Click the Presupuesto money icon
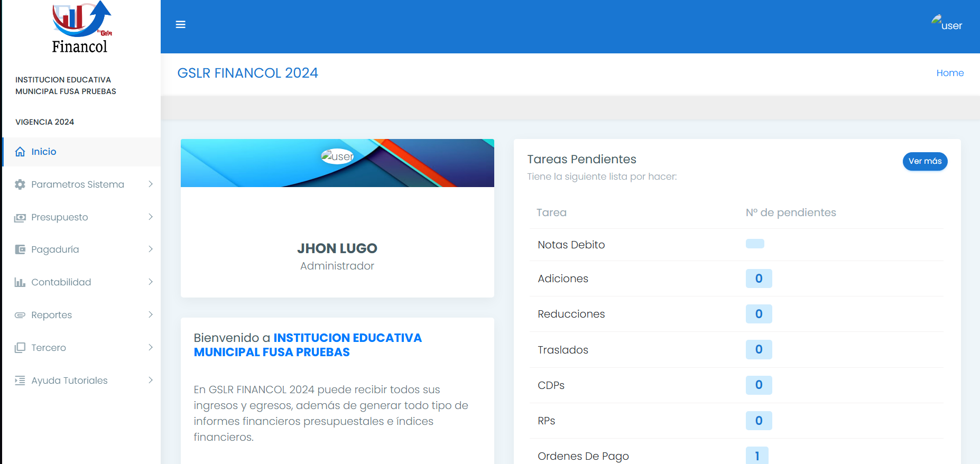Viewport: 980px width, 464px height. 20,217
